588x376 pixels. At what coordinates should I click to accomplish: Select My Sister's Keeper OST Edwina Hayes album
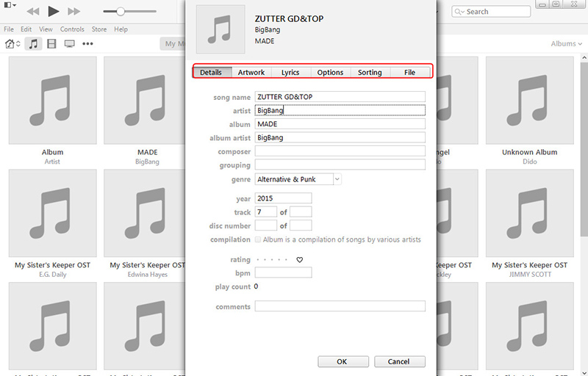click(x=145, y=213)
